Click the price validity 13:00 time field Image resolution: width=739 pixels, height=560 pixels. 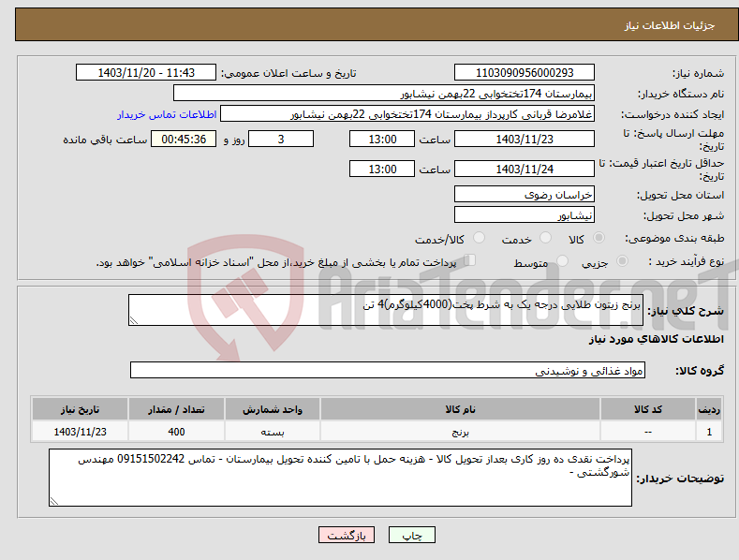pos(382,169)
